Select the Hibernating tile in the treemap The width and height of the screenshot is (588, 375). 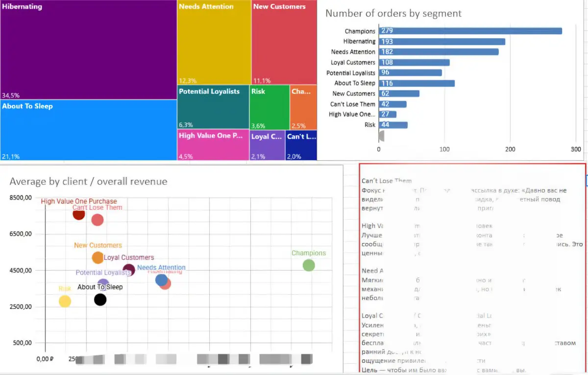pos(88,50)
